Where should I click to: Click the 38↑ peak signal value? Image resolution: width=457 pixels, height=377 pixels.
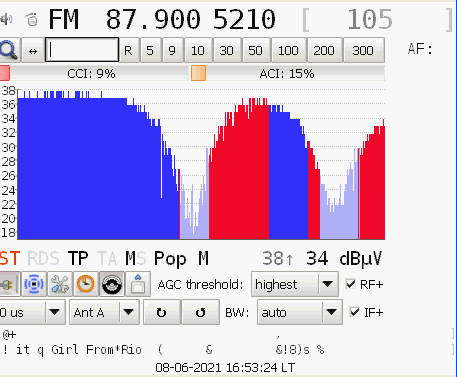(278, 259)
